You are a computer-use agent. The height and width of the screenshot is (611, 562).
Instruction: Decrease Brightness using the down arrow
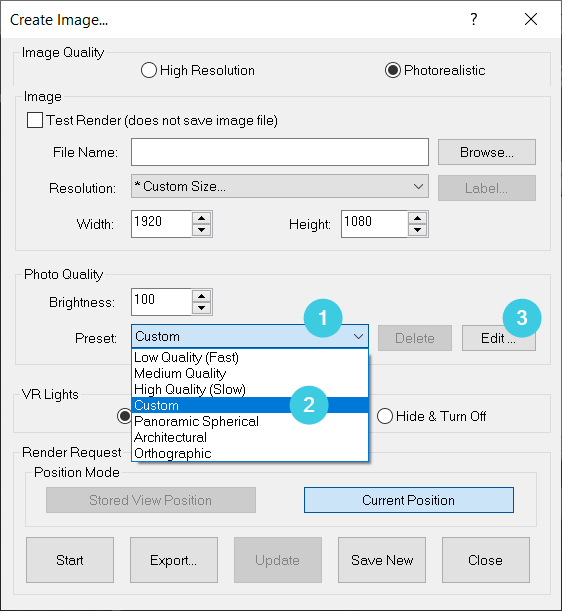pyautogui.click(x=201, y=308)
